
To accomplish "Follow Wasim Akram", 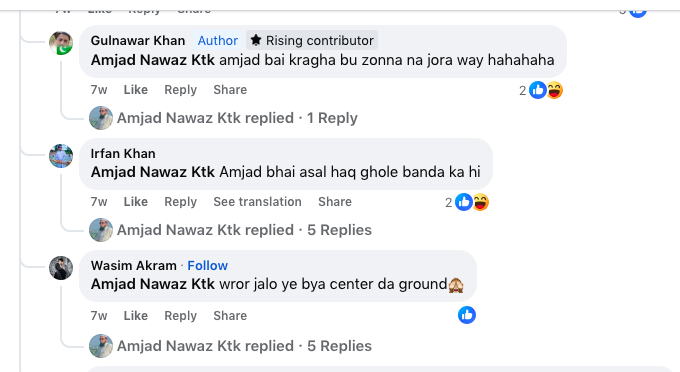I will 207,265.
